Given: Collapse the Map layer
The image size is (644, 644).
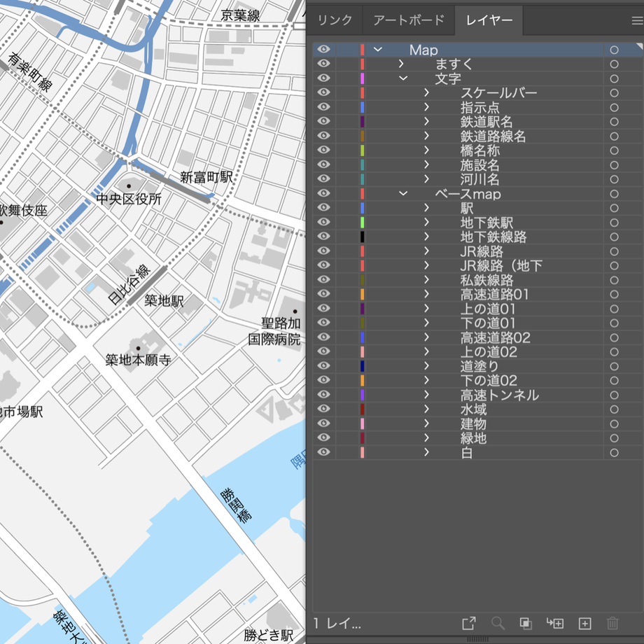Looking at the screenshot, I should coord(378,50).
